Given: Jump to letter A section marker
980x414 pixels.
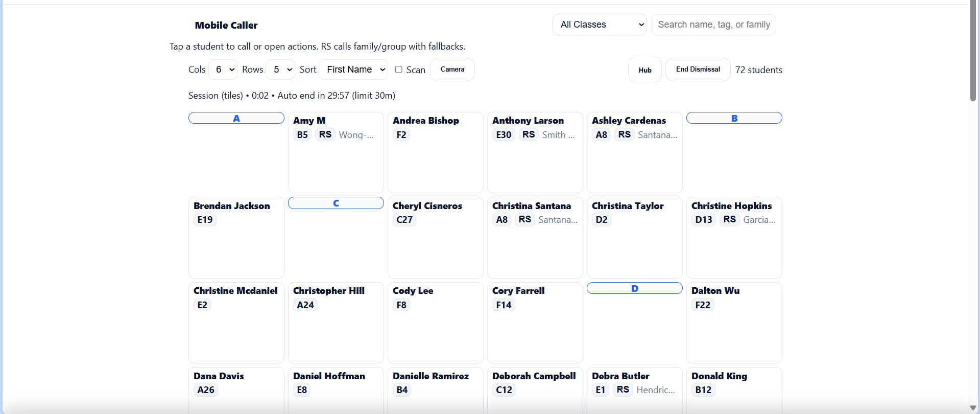Looking at the screenshot, I should (x=236, y=118).
